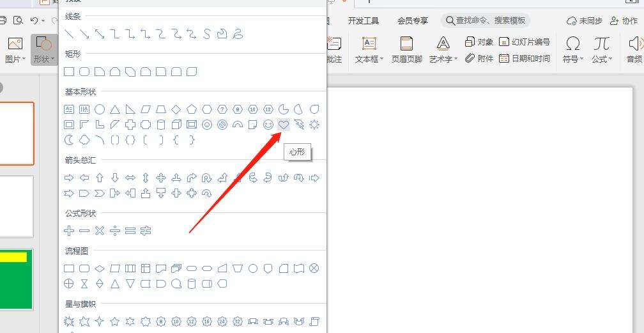This screenshot has height=333, width=644.
Task: Pick the isosceles triangle basic shape
Action: (x=115, y=109)
